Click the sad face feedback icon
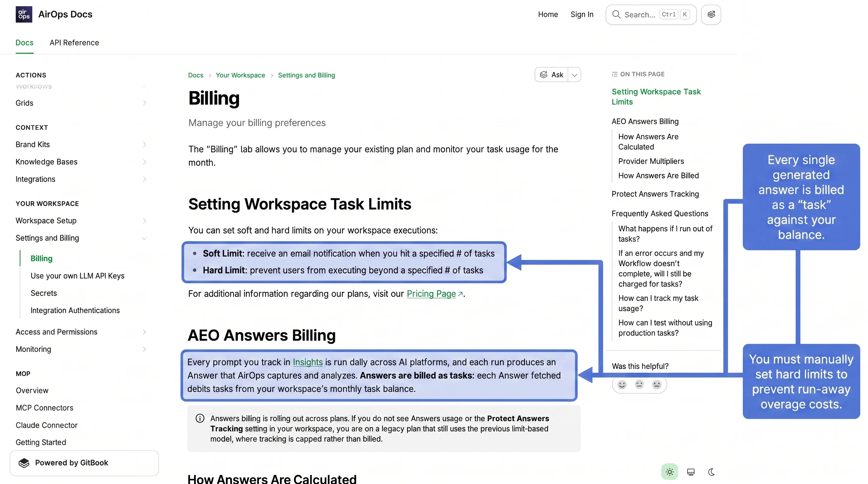This screenshot has height=484, width=868. [x=656, y=384]
